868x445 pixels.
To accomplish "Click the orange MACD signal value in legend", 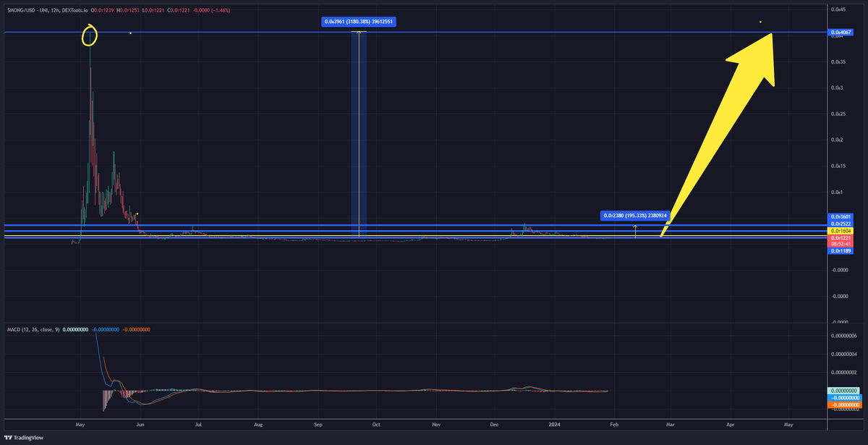I will 136,329.
